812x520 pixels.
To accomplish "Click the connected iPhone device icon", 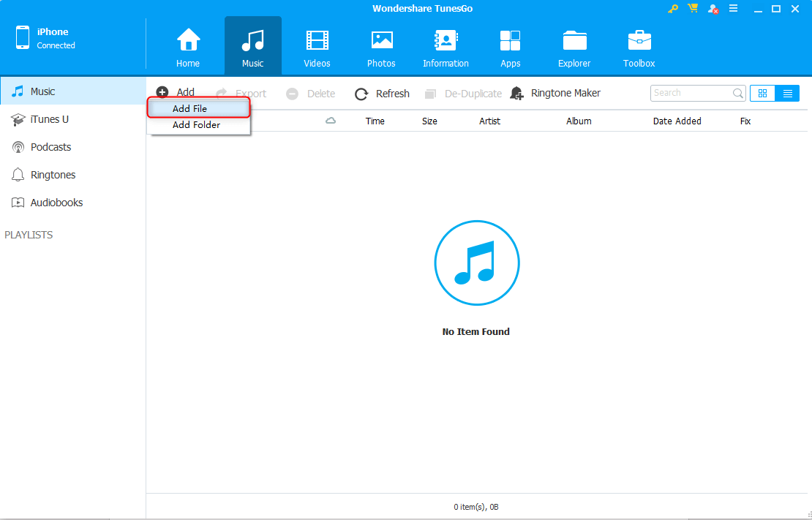I will click(x=22, y=38).
